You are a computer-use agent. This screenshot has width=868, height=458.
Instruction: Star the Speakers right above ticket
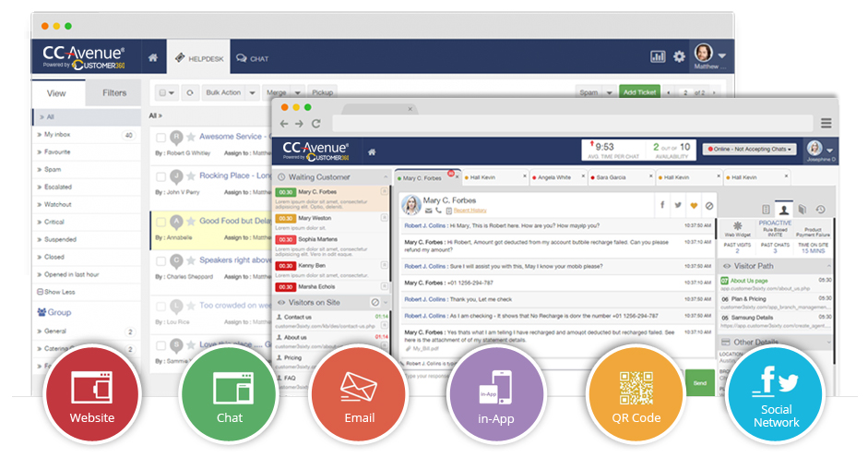190,260
